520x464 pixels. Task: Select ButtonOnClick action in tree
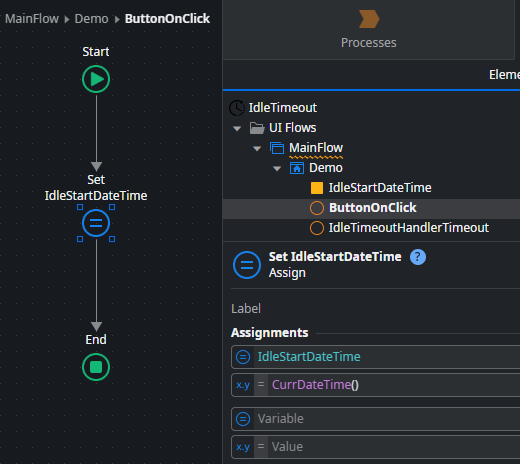tap(373, 208)
